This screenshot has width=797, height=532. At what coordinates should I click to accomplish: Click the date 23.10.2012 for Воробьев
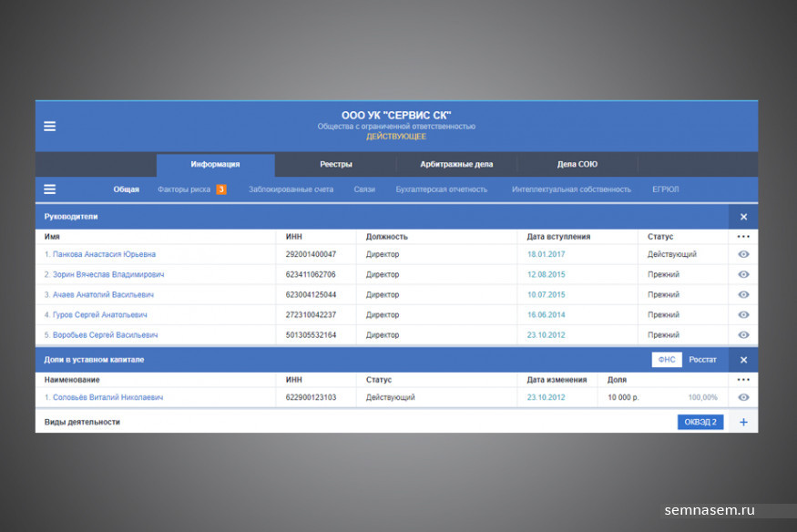546,335
